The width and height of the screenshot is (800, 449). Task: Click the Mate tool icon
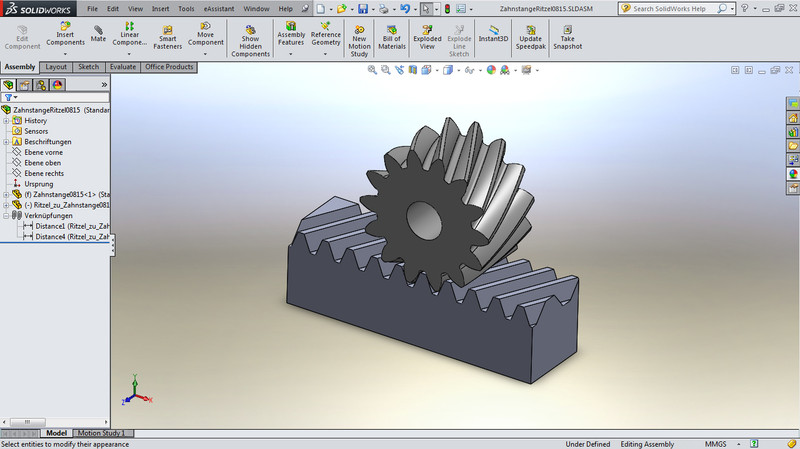tap(98, 31)
